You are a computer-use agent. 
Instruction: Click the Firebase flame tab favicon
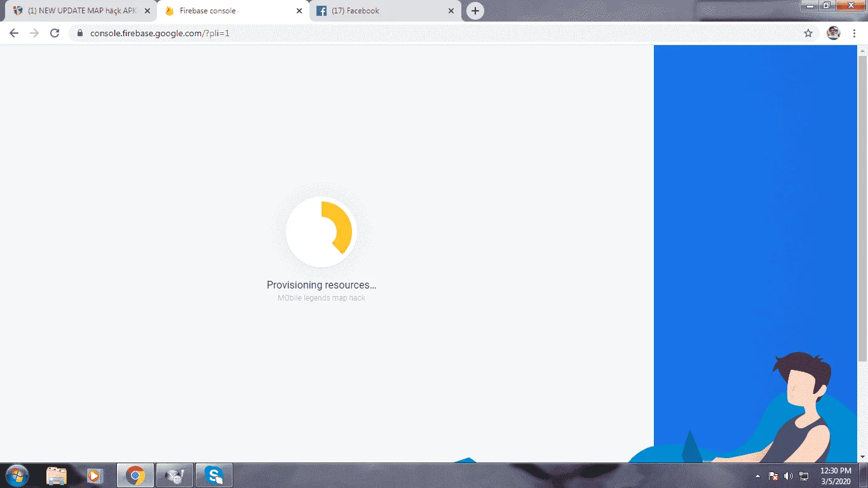170,11
